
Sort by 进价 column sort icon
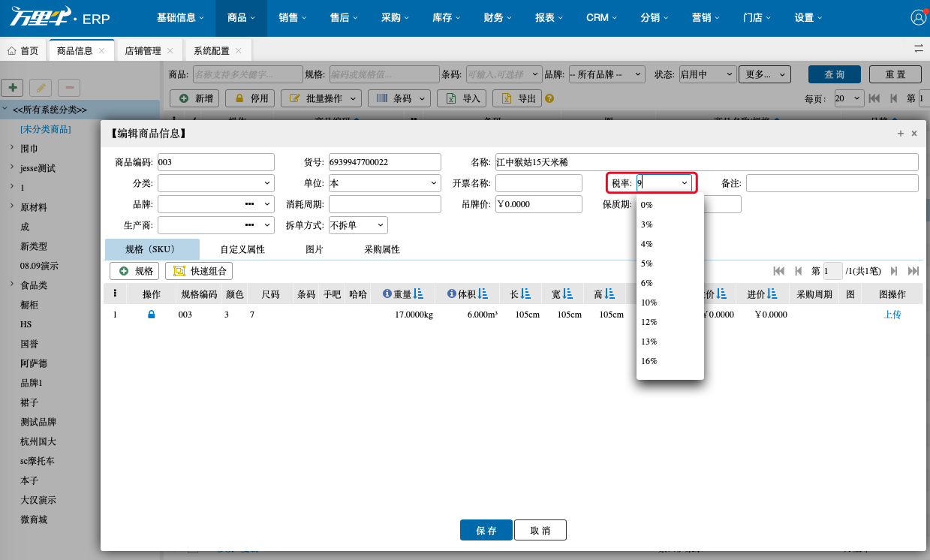click(772, 294)
